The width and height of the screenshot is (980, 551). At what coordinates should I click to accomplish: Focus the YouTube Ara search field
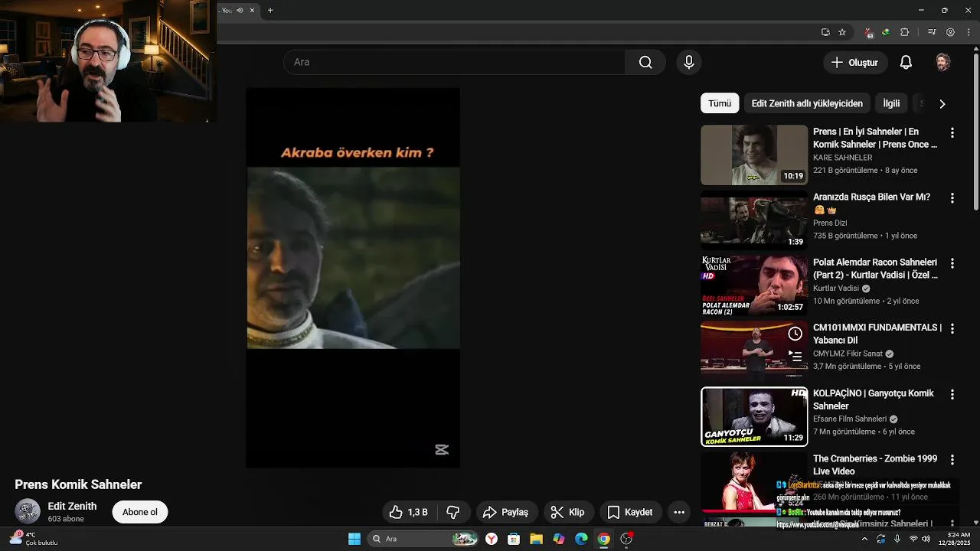[454, 62]
